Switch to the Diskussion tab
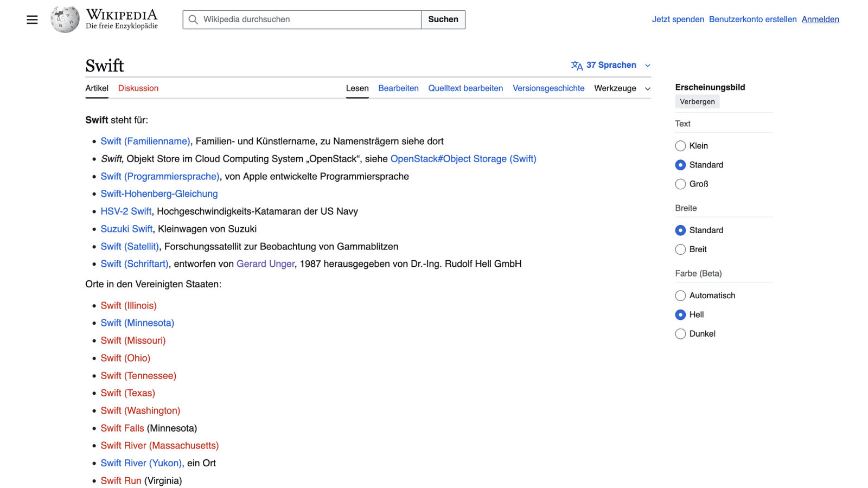Viewport: 868px width, 488px height. (138, 88)
